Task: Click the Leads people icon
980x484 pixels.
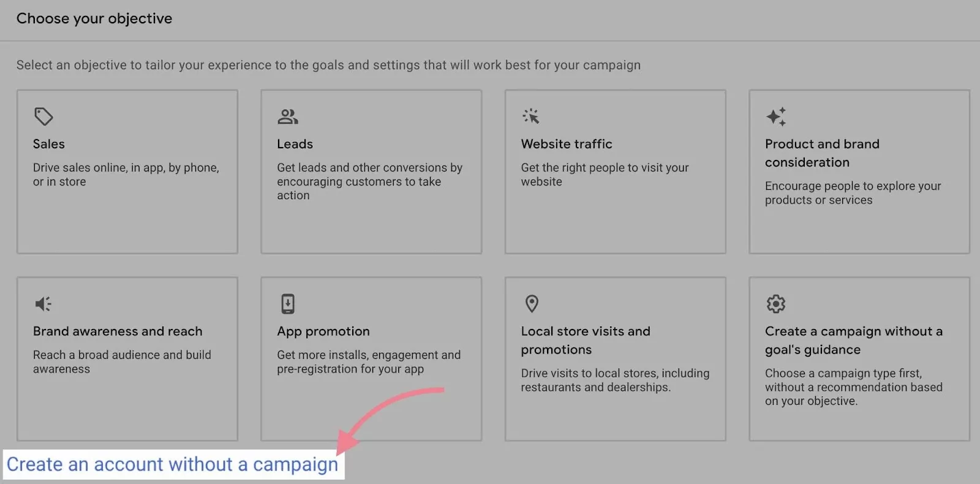Action: (287, 116)
